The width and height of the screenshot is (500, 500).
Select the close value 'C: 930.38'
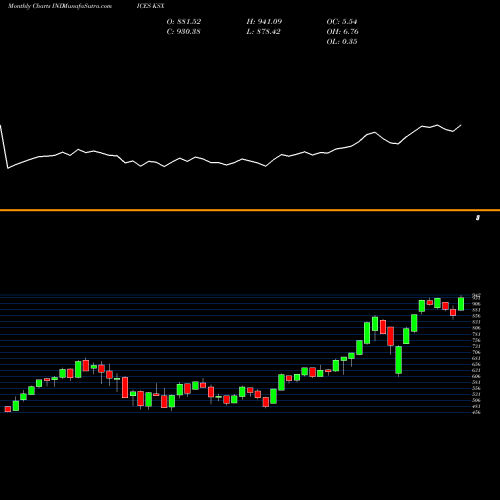point(183,32)
